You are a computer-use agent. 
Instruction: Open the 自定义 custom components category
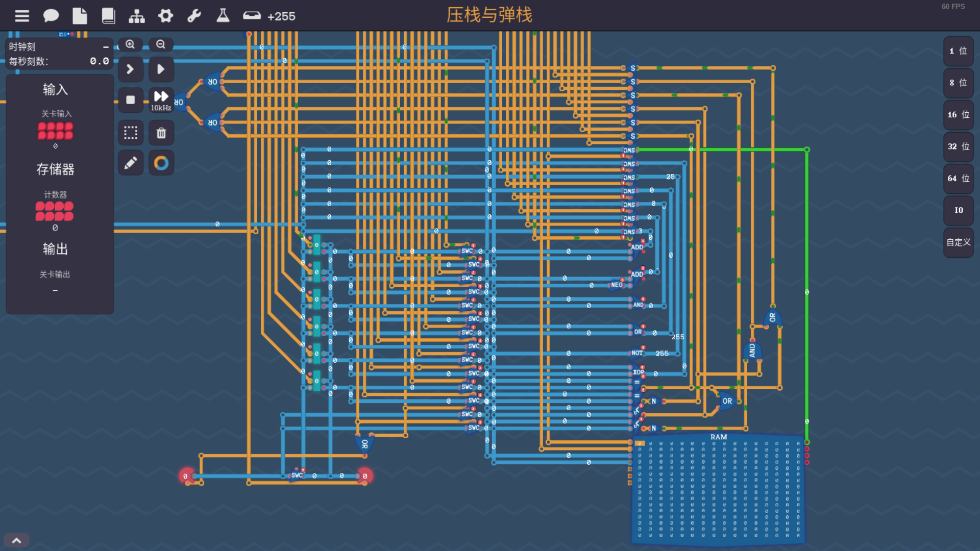point(958,242)
